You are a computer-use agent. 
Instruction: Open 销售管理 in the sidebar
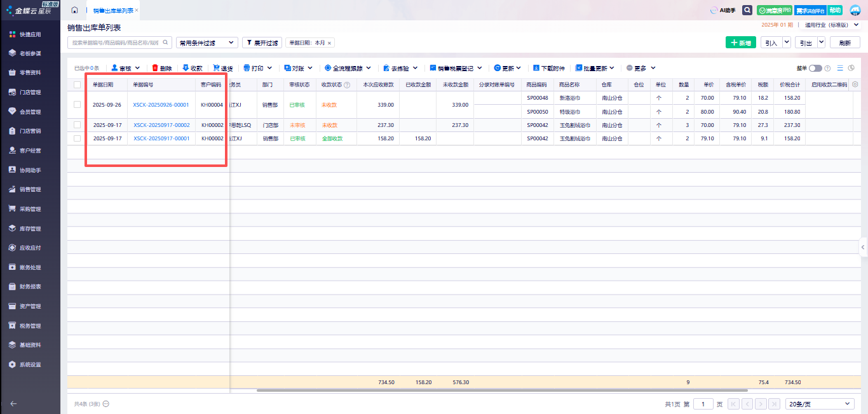pyautogui.click(x=30, y=189)
